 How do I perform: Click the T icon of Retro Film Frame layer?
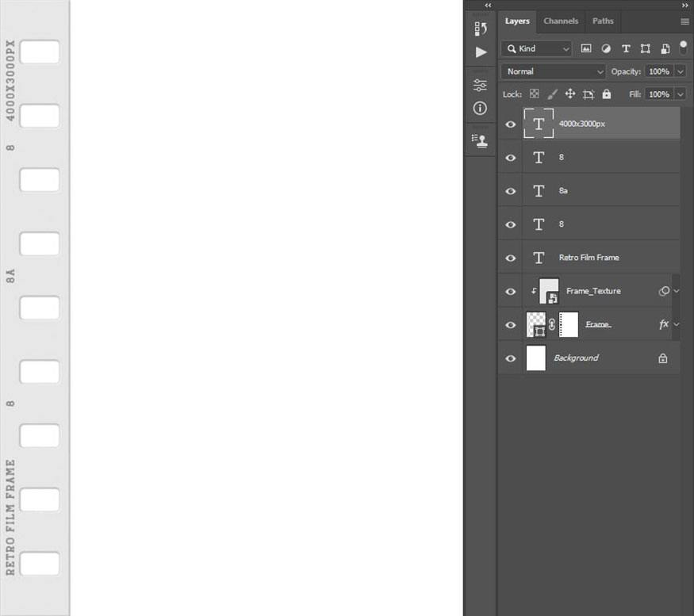coord(539,258)
